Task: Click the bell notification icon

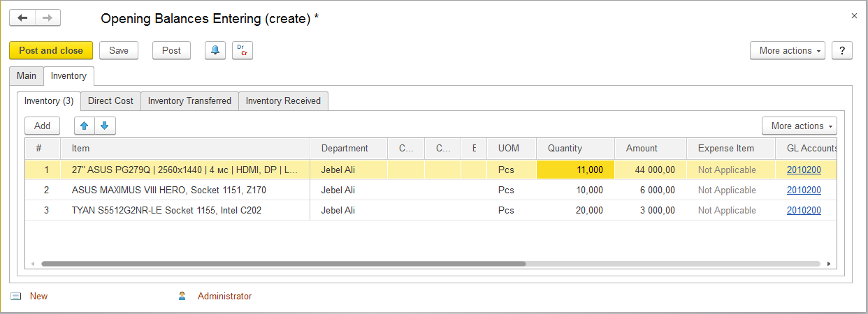Action: 215,50
